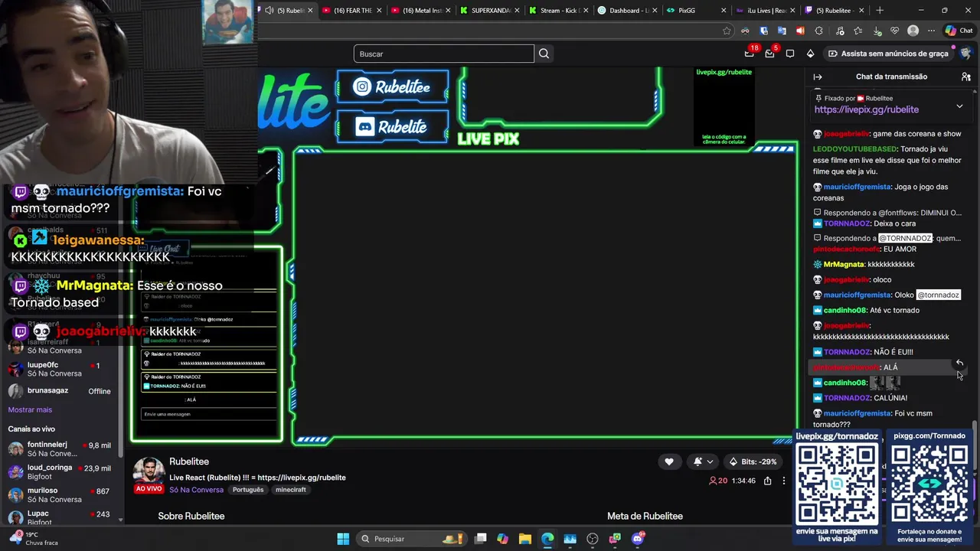Click candinho08 'Até vc tornado' username
The height and width of the screenshot is (551, 980).
(845, 310)
